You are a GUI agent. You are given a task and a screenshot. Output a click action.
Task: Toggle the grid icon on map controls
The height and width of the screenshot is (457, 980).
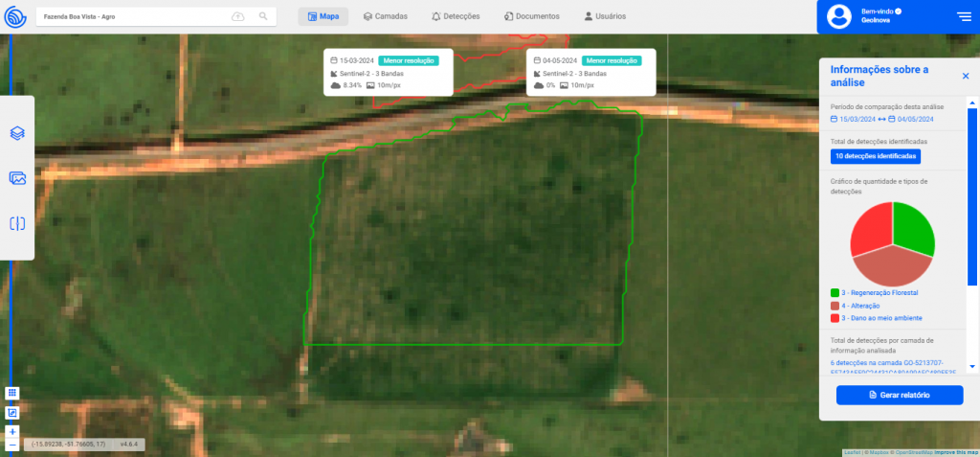click(x=11, y=393)
